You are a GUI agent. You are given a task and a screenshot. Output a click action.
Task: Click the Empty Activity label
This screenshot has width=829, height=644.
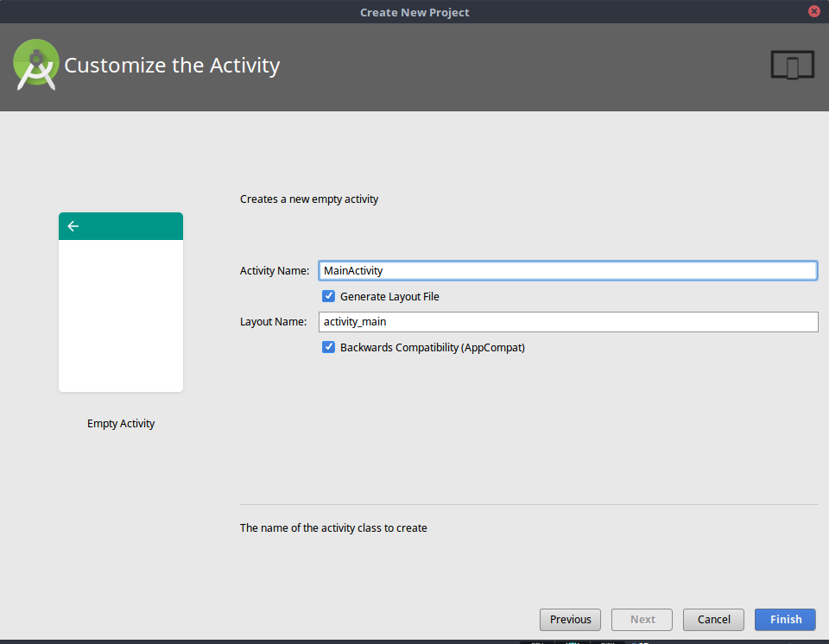[x=120, y=423]
